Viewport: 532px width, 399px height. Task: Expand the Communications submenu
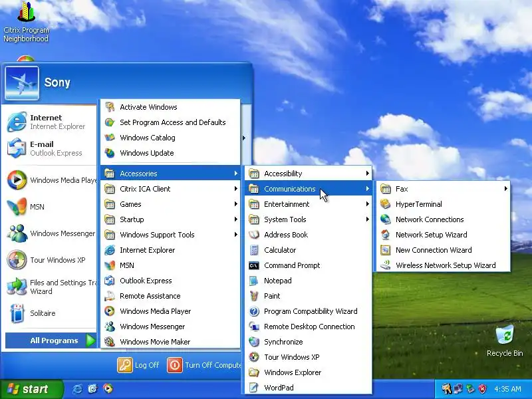point(309,189)
